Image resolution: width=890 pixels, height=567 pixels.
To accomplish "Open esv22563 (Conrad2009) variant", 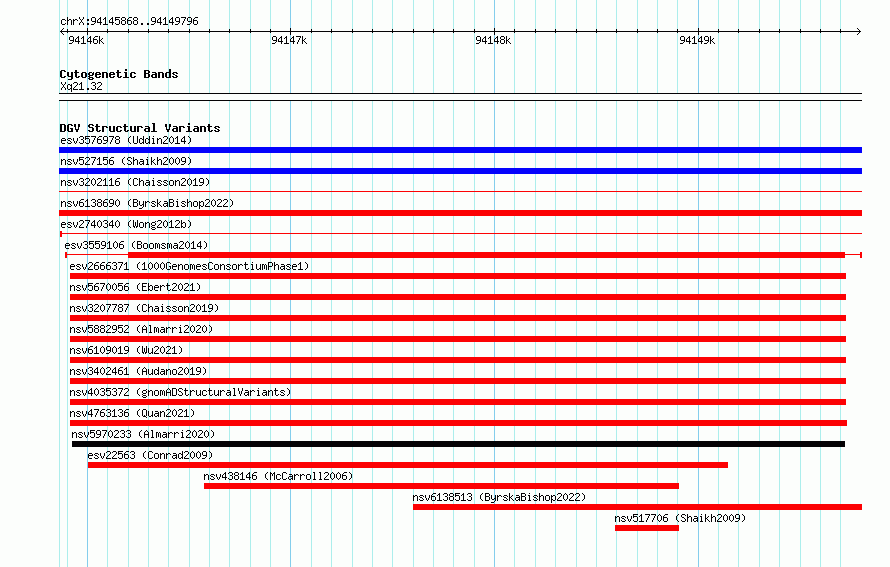I will pos(150,455).
